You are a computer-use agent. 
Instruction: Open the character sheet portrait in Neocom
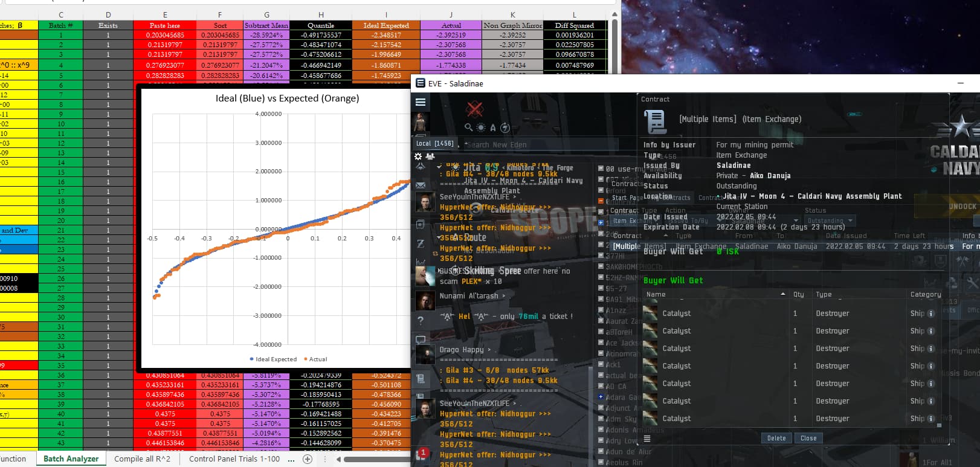tap(421, 121)
